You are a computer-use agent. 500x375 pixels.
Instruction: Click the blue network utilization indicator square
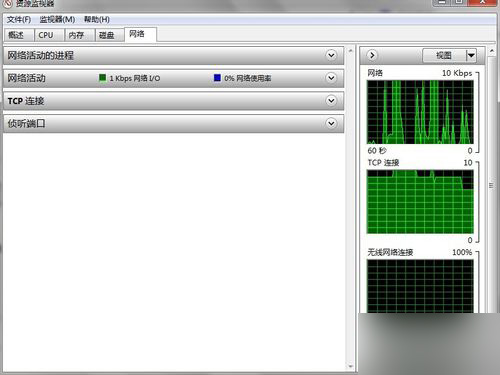(217, 78)
